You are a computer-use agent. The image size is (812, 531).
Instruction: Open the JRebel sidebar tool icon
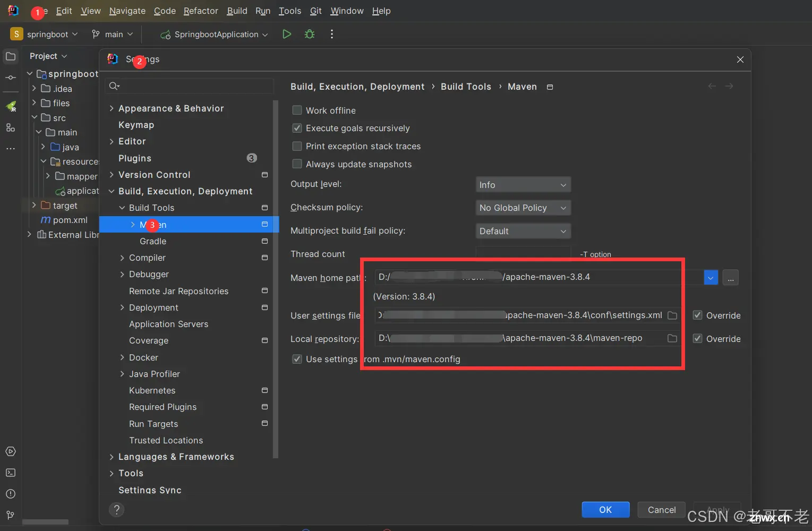tap(11, 106)
